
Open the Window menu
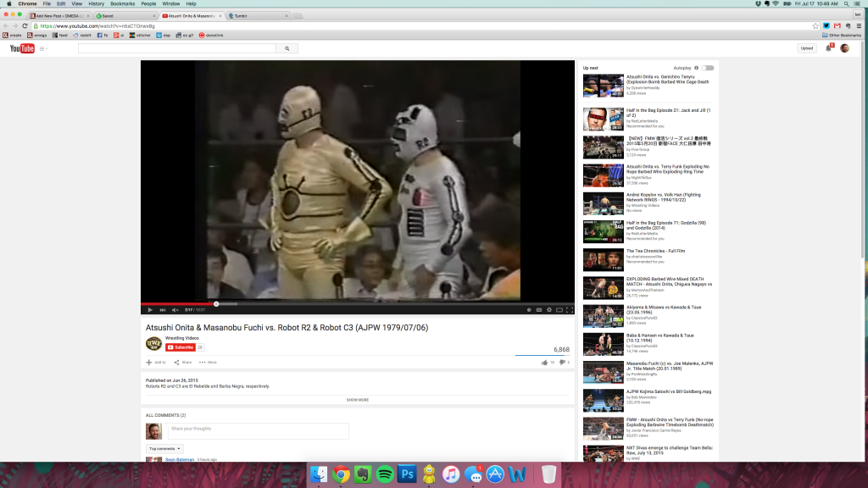click(171, 4)
